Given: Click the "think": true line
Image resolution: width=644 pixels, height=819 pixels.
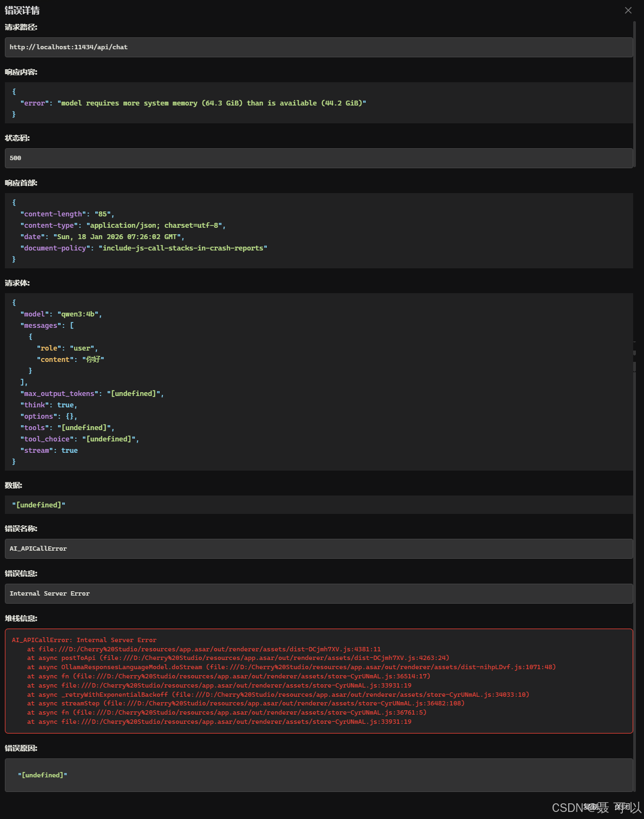Looking at the screenshot, I should click(x=49, y=405).
